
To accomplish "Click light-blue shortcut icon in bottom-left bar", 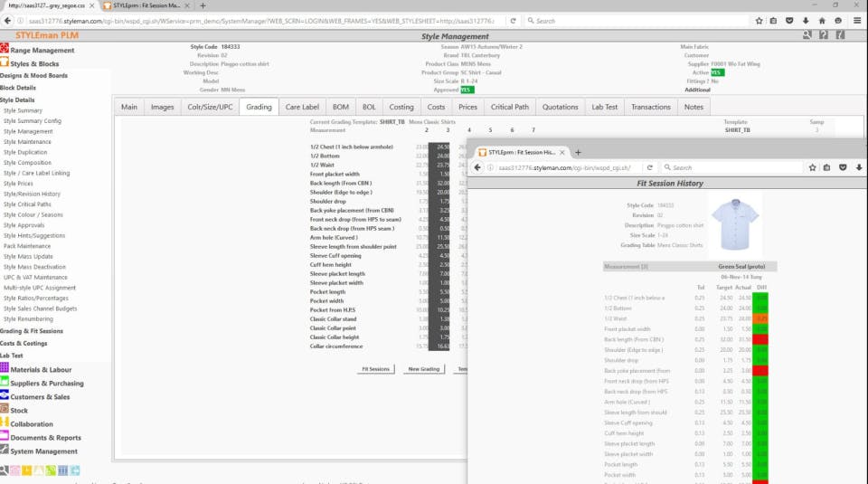I will [x=75, y=470].
